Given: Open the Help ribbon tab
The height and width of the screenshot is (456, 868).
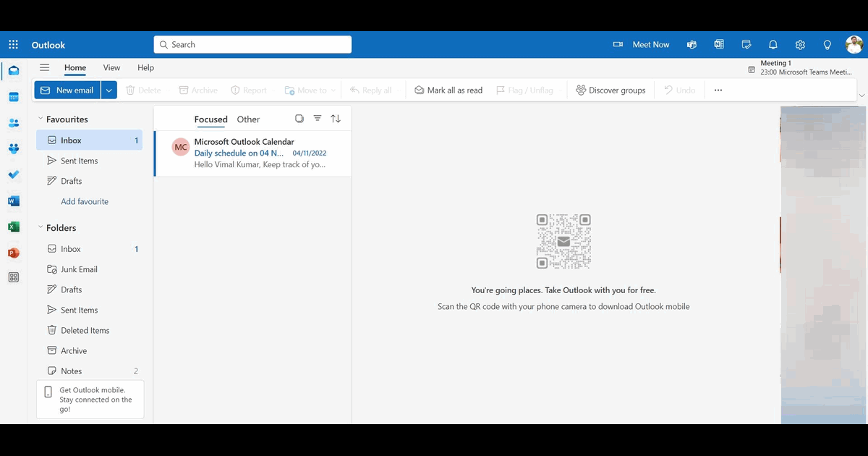Looking at the screenshot, I should coord(145,68).
